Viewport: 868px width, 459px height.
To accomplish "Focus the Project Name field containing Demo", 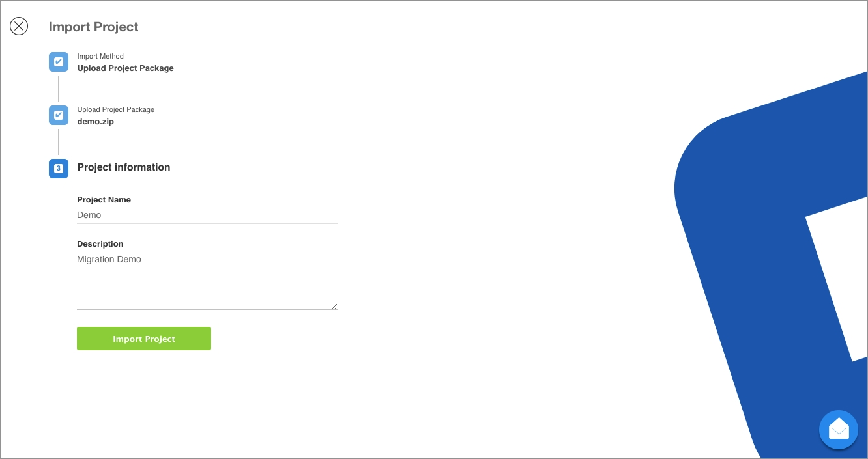I will [x=207, y=216].
